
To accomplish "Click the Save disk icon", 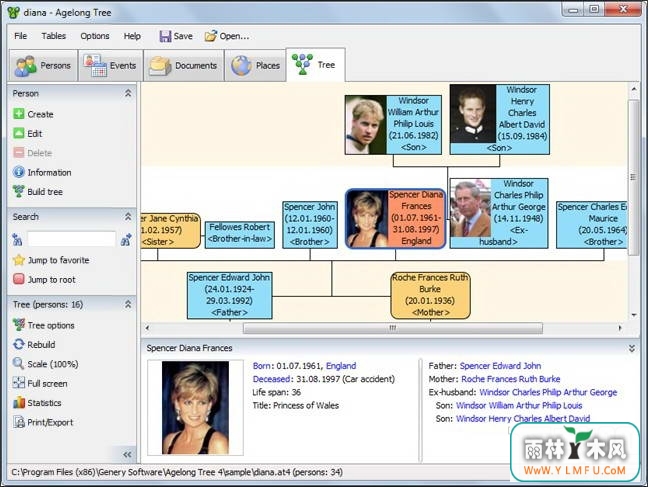I will (x=165, y=36).
